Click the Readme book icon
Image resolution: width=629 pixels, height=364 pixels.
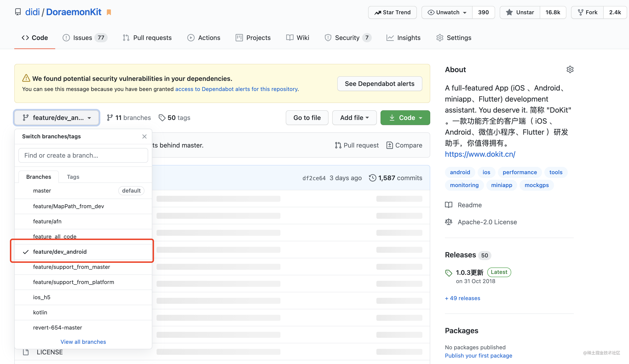[x=448, y=205]
